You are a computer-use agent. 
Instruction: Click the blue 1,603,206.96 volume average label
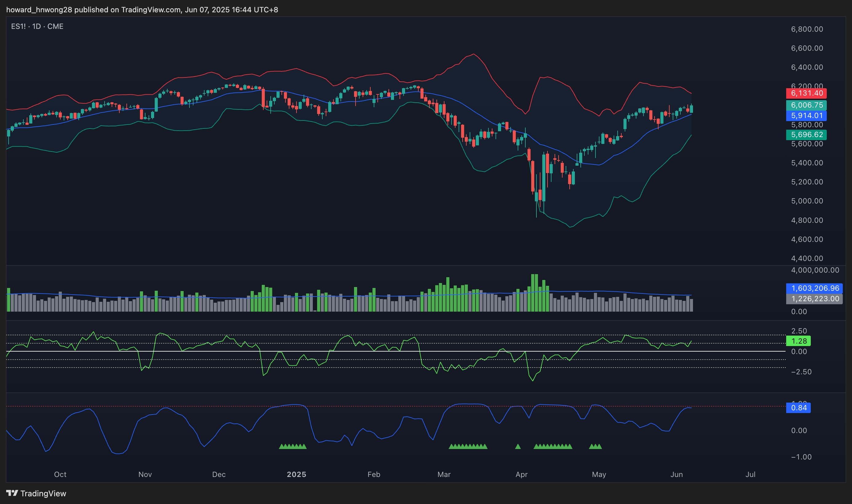[814, 288]
